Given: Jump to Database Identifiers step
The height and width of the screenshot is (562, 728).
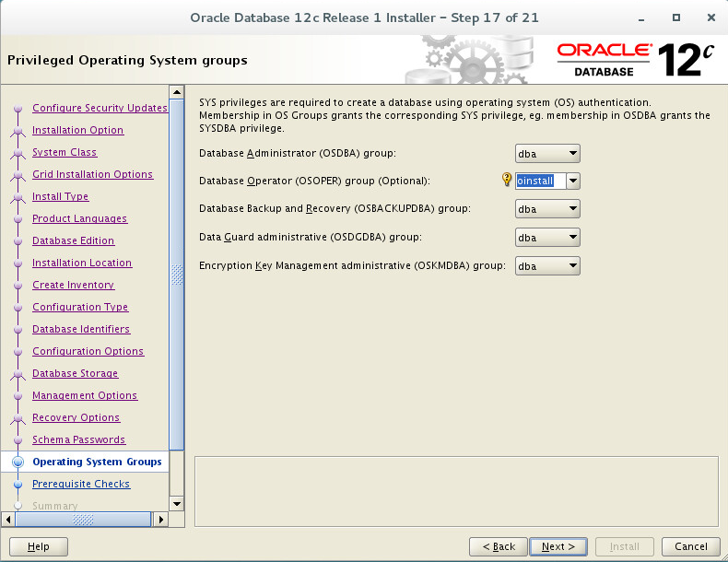Looking at the screenshot, I should point(81,329).
